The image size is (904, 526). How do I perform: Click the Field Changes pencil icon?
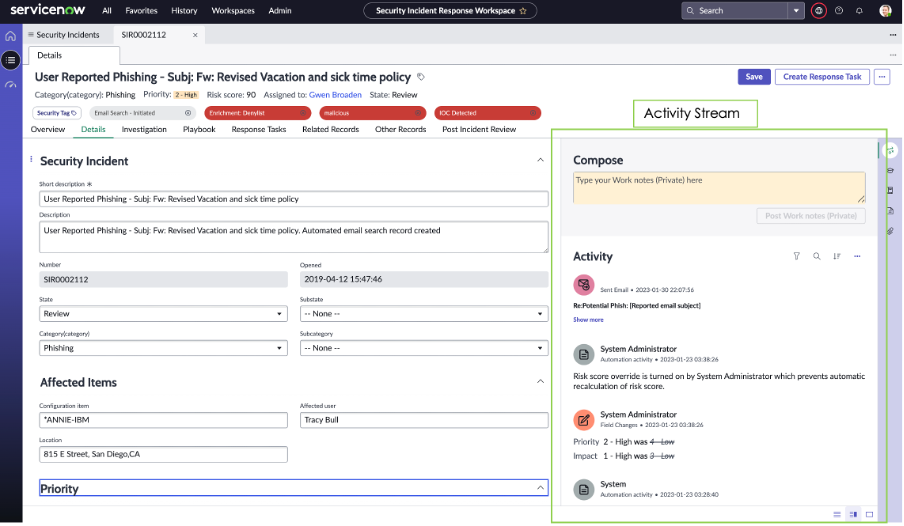pyautogui.click(x=583, y=420)
